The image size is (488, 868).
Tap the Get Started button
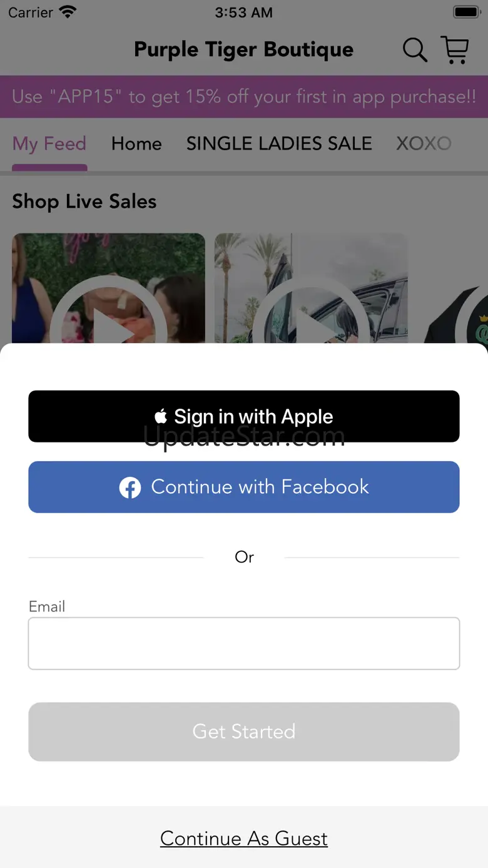click(244, 732)
